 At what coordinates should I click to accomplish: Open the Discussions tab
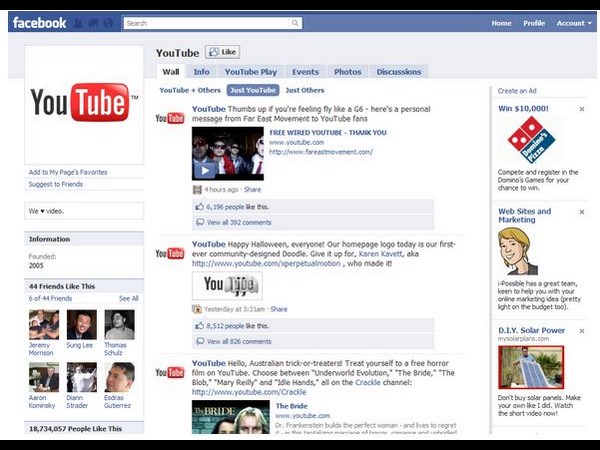coord(399,72)
